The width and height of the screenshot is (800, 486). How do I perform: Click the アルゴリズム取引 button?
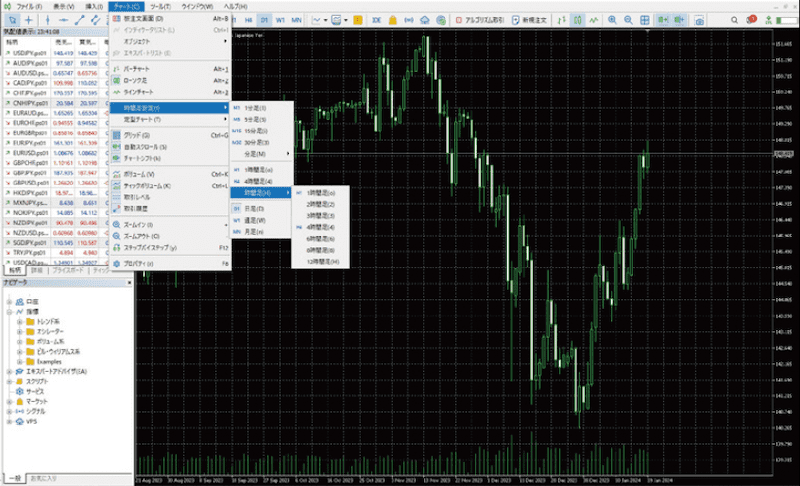coord(480,19)
